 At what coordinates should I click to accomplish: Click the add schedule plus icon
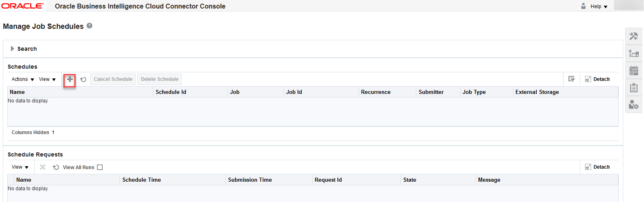click(70, 80)
